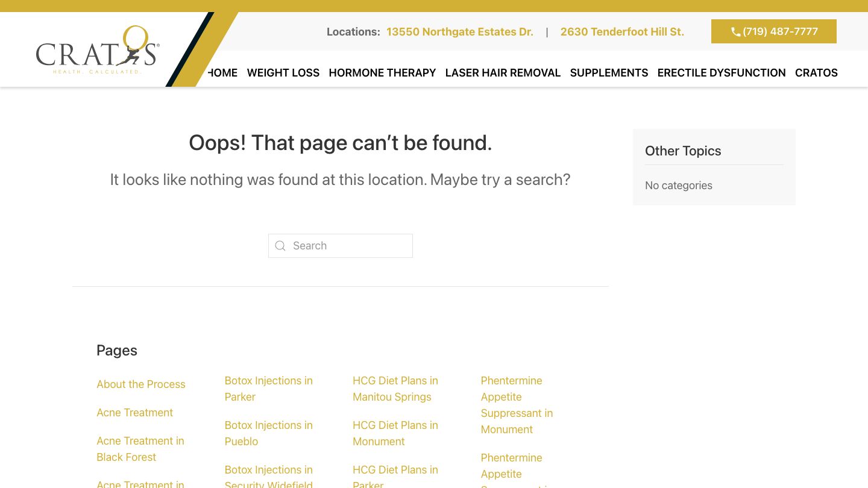Open the 13550 Northgate Estates Dr. location
The height and width of the screenshot is (488, 868).
pos(459,32)
